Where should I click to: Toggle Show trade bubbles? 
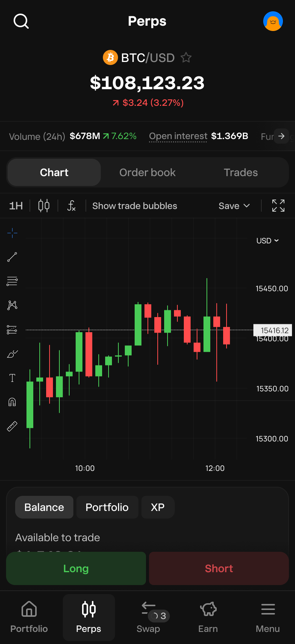point(135,206)
